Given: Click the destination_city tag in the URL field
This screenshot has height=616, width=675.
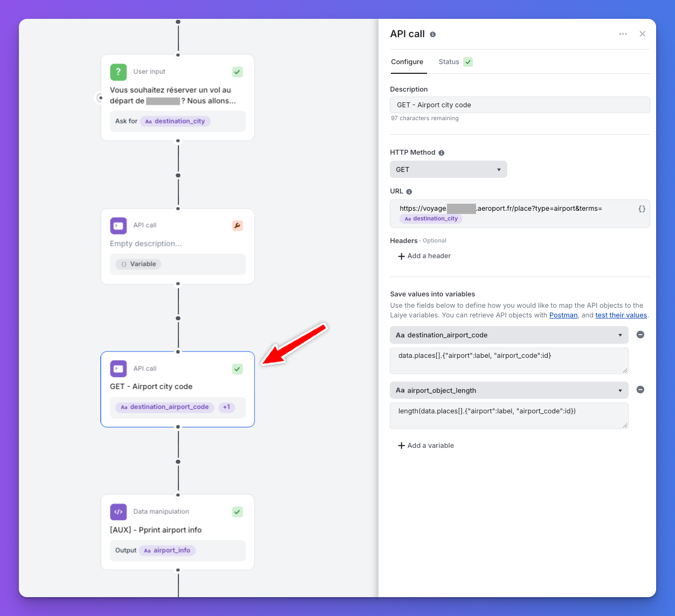Looking at the screenshot, I should pyautogui.click(x=431, y=219).
